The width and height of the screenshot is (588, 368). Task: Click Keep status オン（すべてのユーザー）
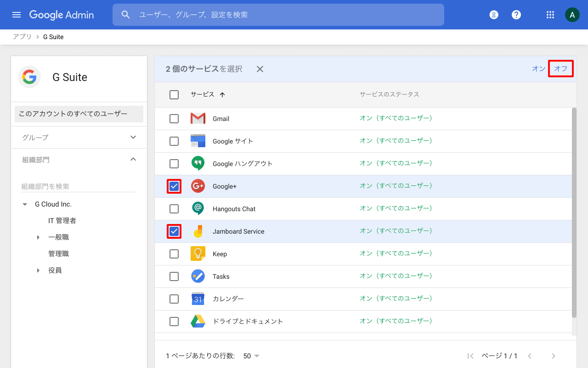(396, 253)
